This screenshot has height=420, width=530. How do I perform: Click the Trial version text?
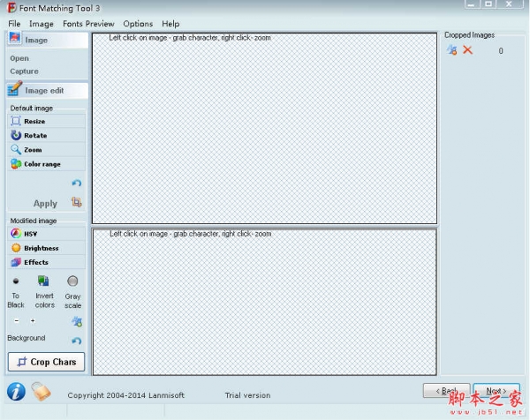247,395
